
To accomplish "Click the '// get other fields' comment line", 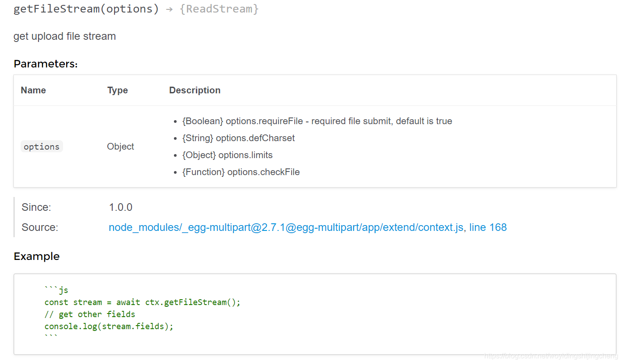I will point(90,314).
